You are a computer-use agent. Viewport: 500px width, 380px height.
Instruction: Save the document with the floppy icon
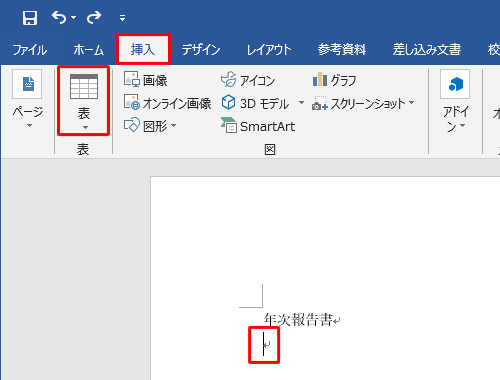click(30, 18)
